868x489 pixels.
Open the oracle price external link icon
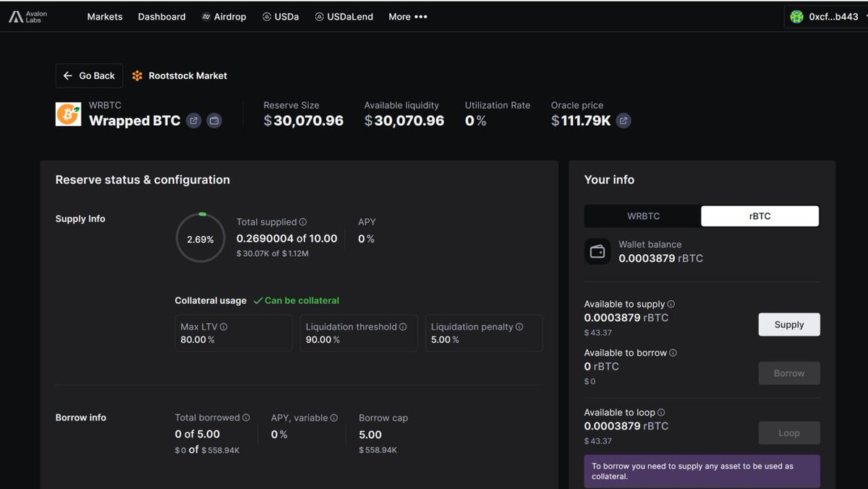click(x=624, y=121)
